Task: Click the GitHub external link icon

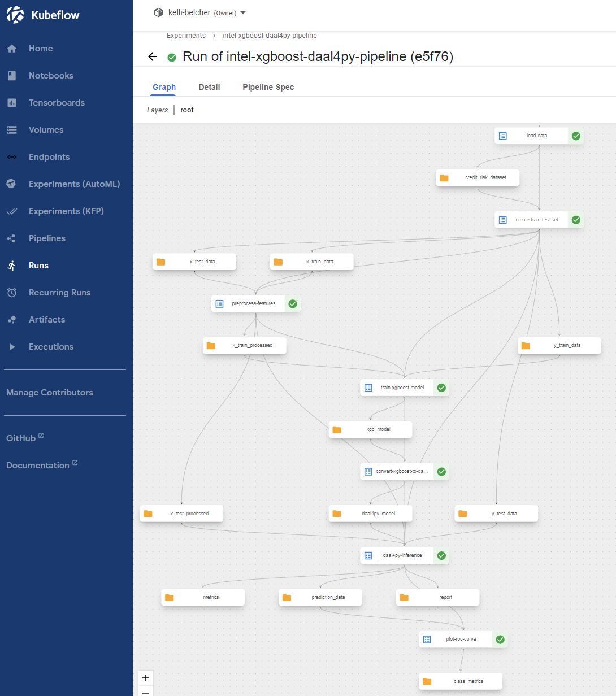Action: [41, 436]
